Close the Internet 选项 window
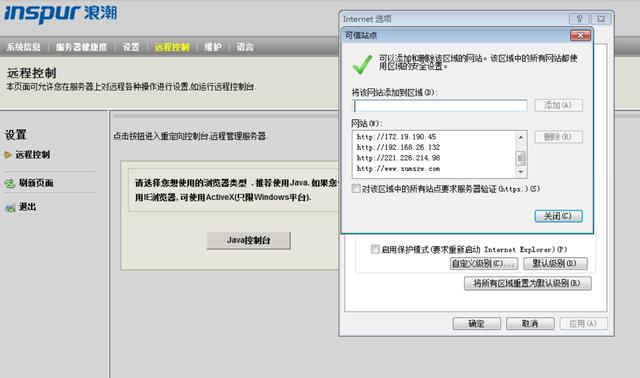Image resolution: width=640 pixels, height=378 pixels. tap(601, 19)
